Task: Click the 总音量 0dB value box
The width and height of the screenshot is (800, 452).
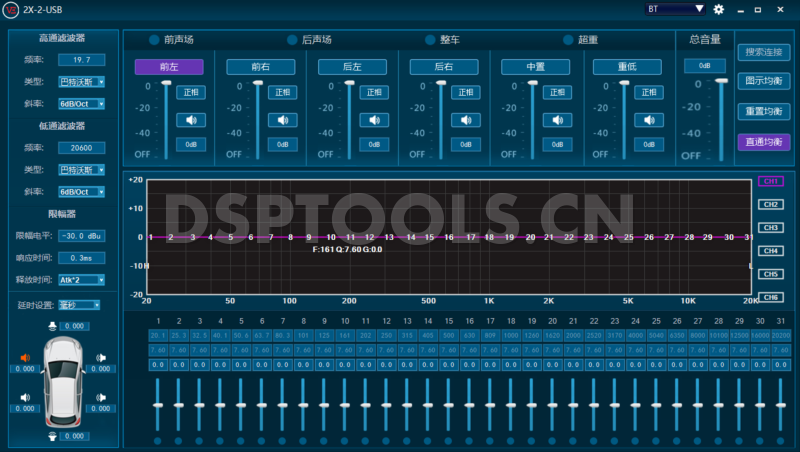Action: point(705,66)
